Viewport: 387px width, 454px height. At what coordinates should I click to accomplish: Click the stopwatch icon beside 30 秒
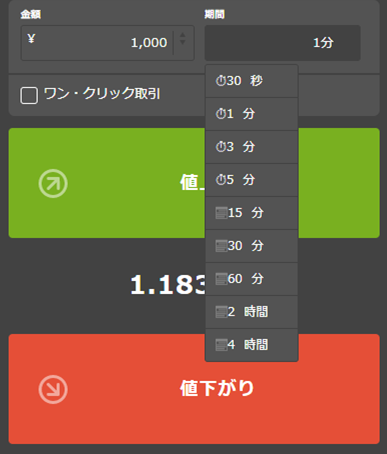point(221,81)
